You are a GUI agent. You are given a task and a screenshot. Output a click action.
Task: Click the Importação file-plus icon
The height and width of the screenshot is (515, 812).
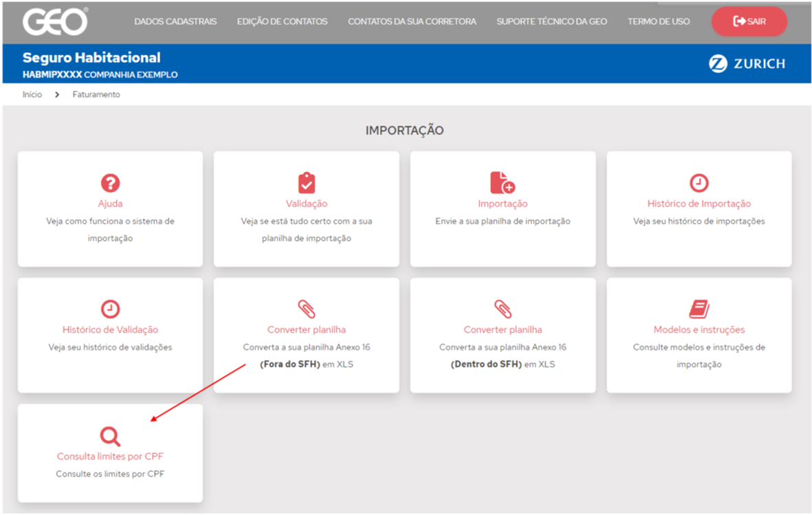point(502,183)
